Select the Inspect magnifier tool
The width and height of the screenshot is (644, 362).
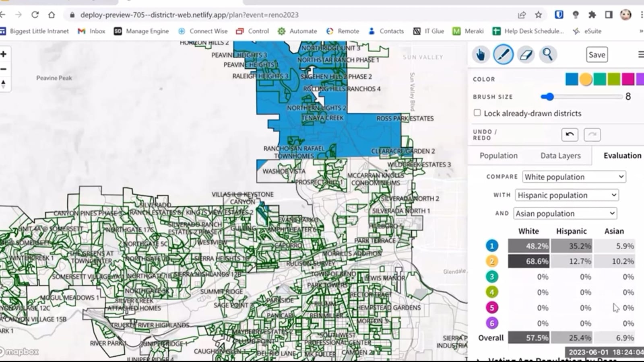pos(548,54)
